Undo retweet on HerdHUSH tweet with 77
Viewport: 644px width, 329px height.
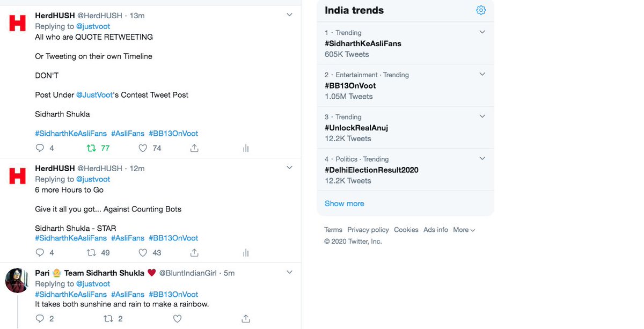coord(92,148)
